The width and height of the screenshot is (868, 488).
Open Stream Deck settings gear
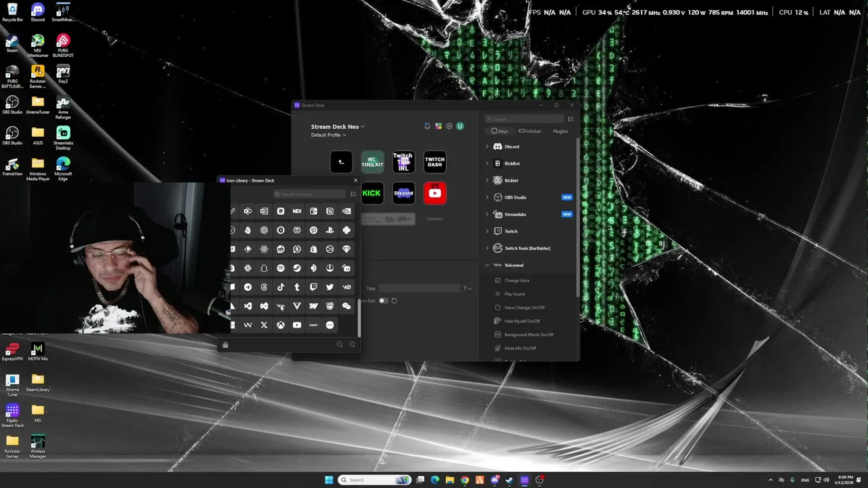pos(449,126)
